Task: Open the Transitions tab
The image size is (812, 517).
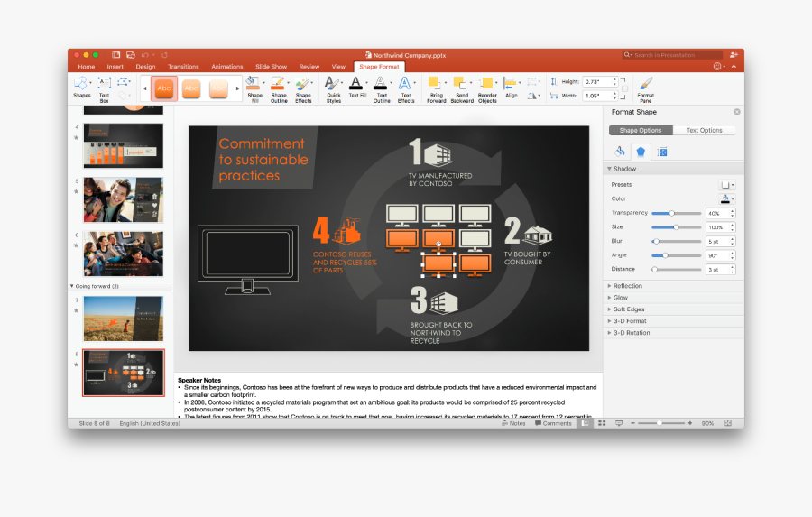Action: pyautogui.click(x=183, y=67)
